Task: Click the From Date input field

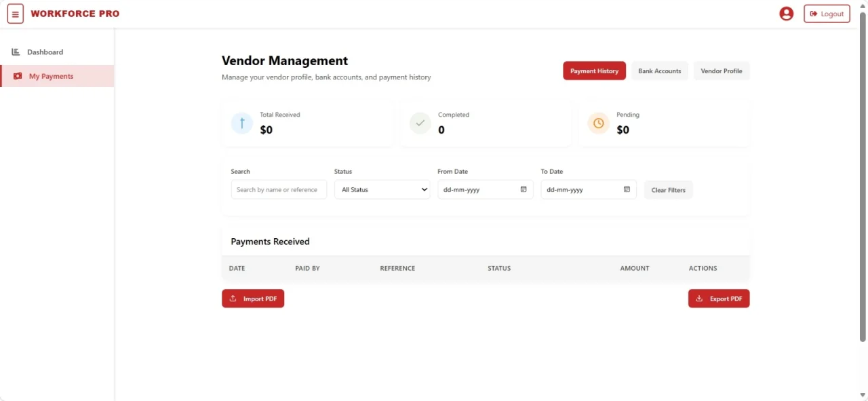Action: click(x=486, y=190)
